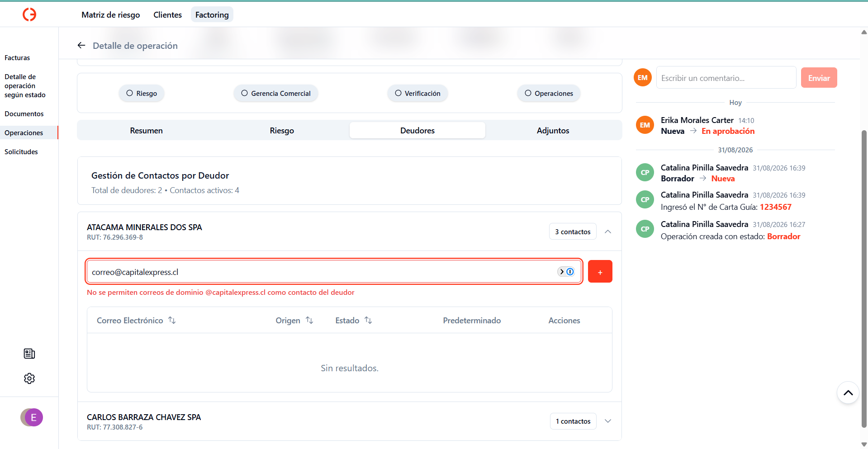Click the page vertical scrollbar
This screenshot has height=449, width=868.
click(864, 278)
